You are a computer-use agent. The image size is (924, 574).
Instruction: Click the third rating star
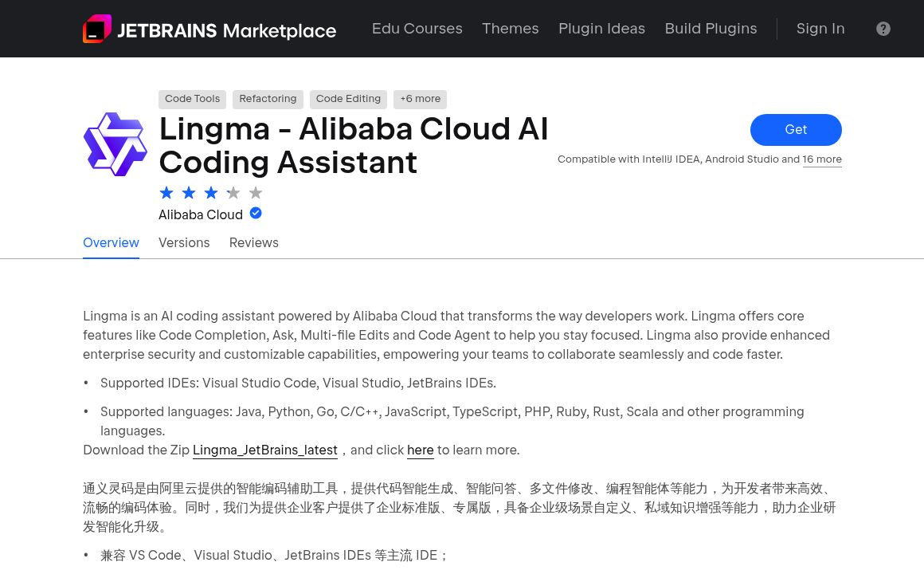click(211, 192)
